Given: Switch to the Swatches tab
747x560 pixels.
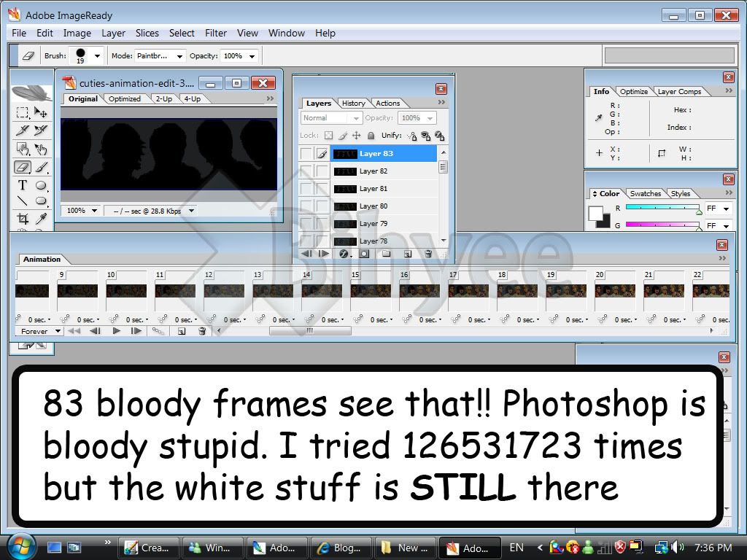Looking at the screenshot, I should coord(646,193).
